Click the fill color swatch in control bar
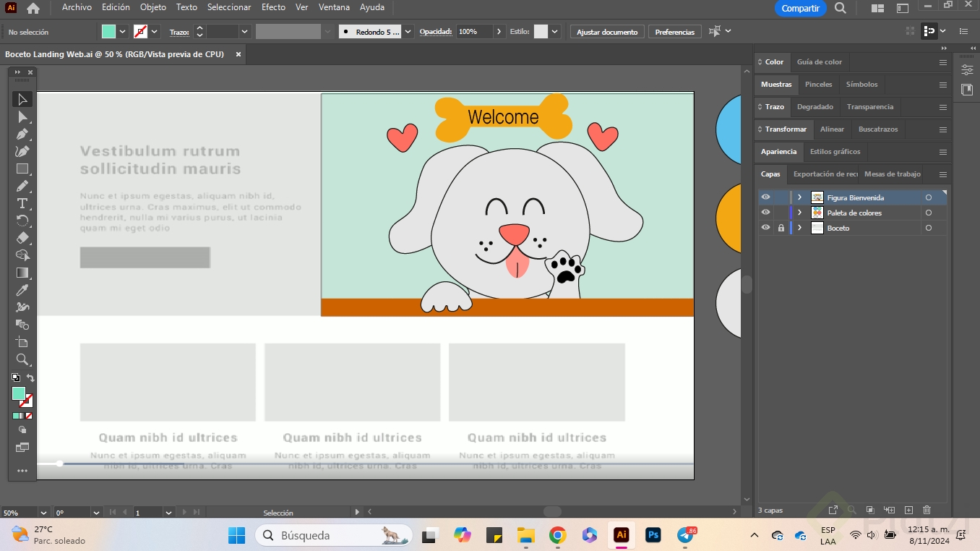The height and width of the screenshot is (551, 980). (108, 32)
